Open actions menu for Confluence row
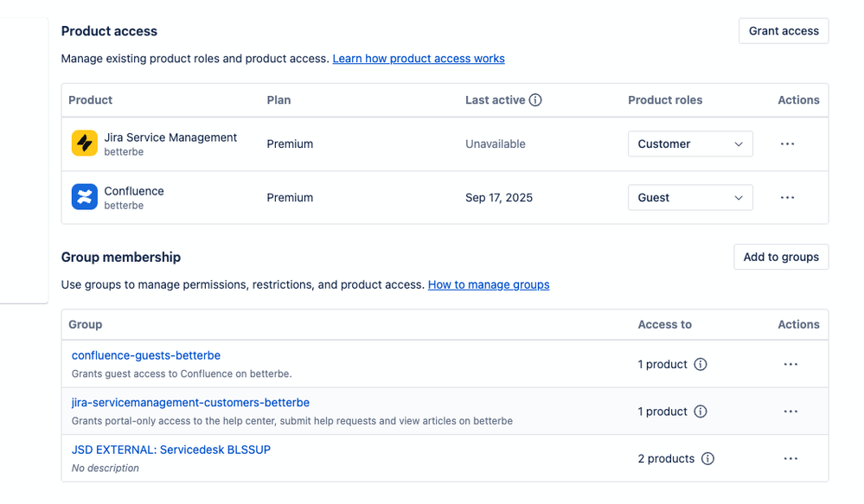 pos(787,197)
